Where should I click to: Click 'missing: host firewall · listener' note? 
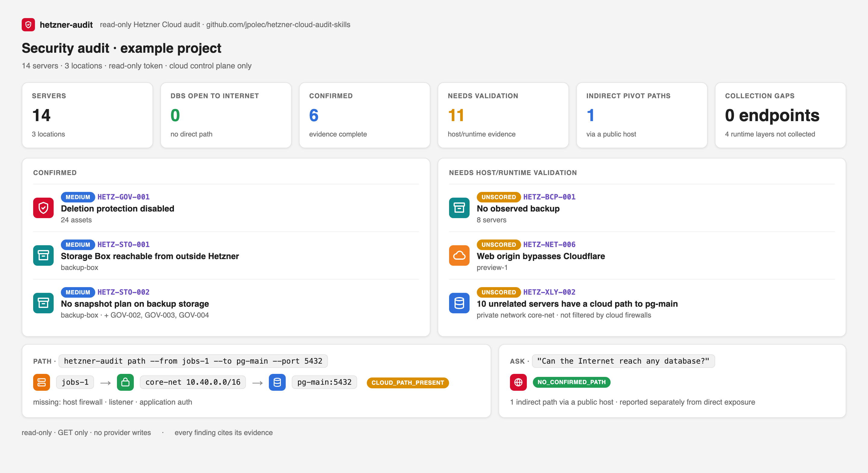pos(112,402)
